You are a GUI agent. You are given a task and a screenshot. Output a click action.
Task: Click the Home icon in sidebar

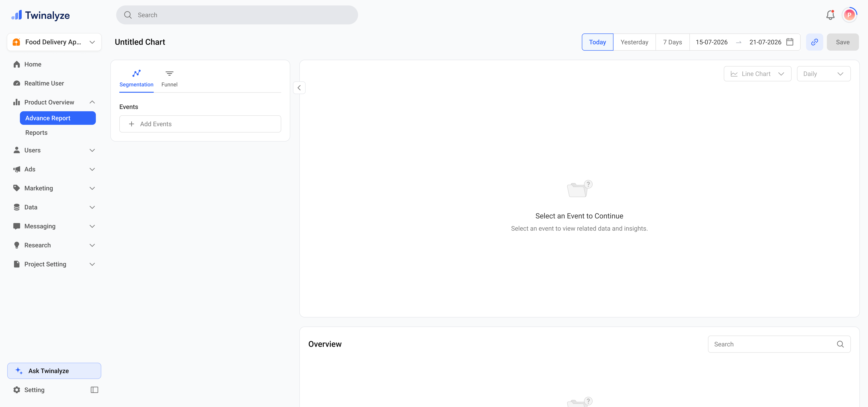tap(17, 64)
